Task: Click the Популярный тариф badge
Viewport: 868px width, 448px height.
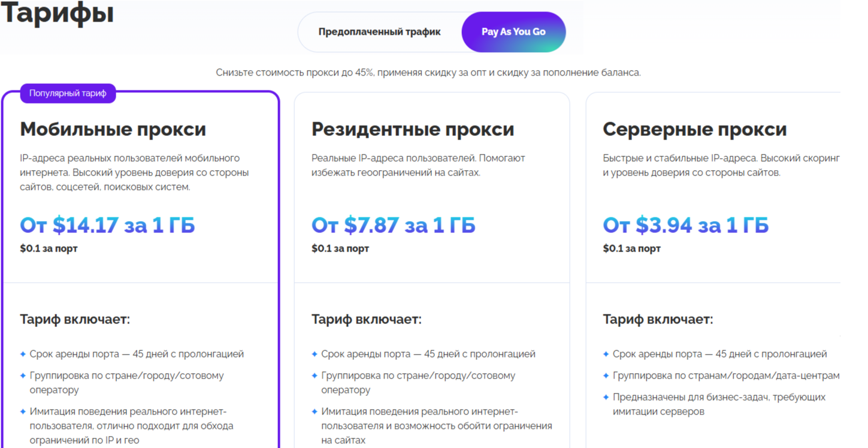Action: tap(68, 93)
